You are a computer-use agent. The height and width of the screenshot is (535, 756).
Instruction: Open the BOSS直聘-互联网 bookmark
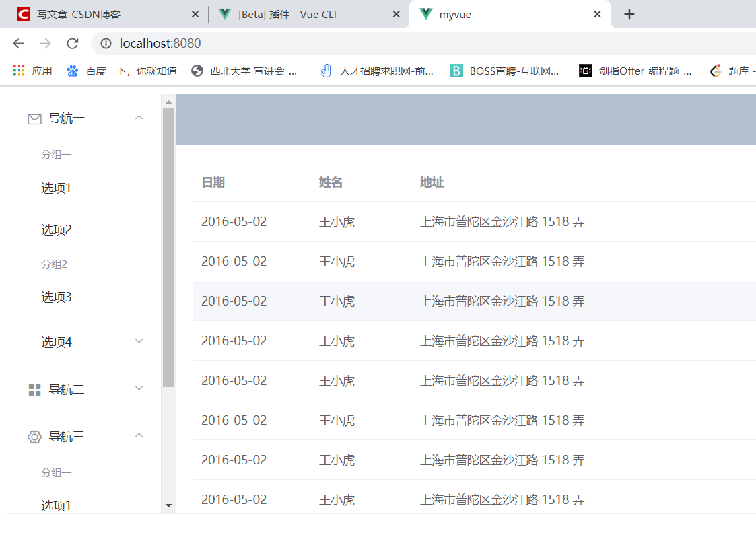point(505,71)
